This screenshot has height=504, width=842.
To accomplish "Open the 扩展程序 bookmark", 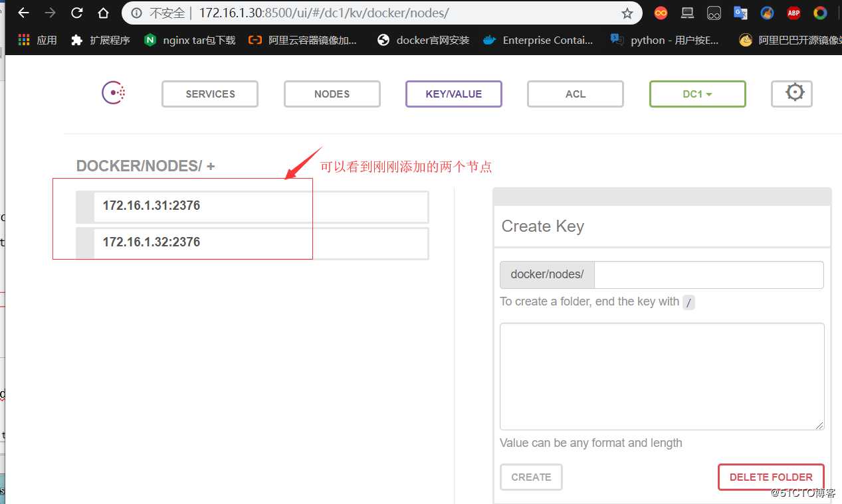I will coord(100,40).
